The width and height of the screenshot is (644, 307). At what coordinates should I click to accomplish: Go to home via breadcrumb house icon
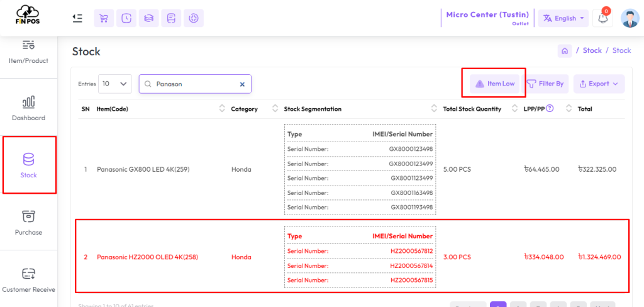[x=565, y=50]
